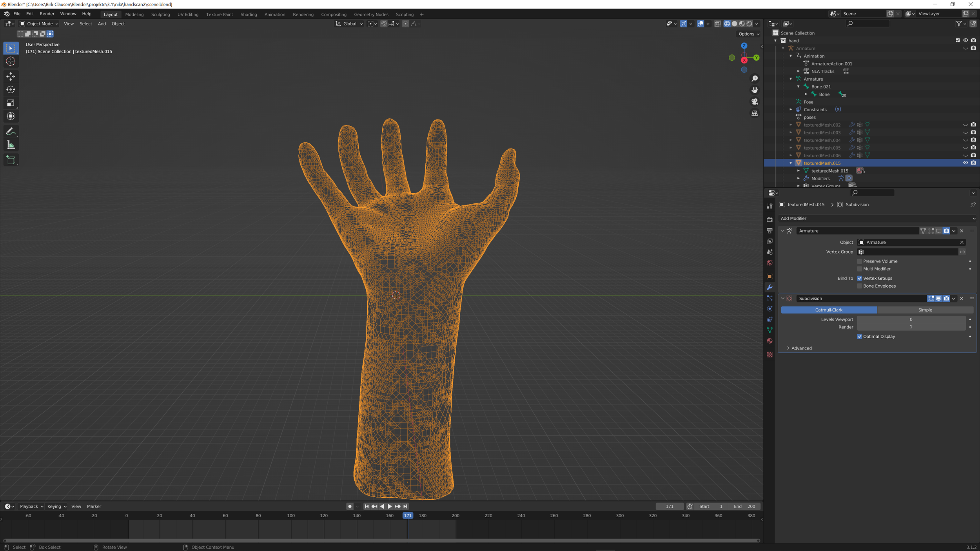Adjust the Levels Viewport slider

911,319
